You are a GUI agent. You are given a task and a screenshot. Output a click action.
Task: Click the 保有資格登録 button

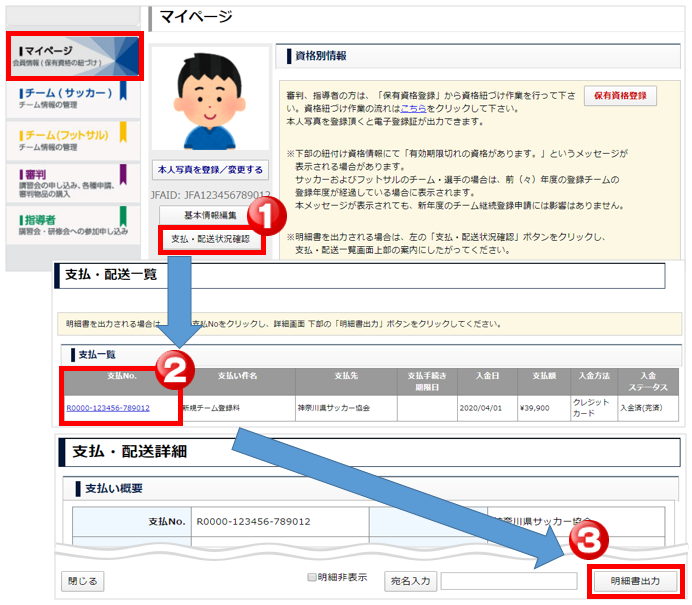point(619,96)
